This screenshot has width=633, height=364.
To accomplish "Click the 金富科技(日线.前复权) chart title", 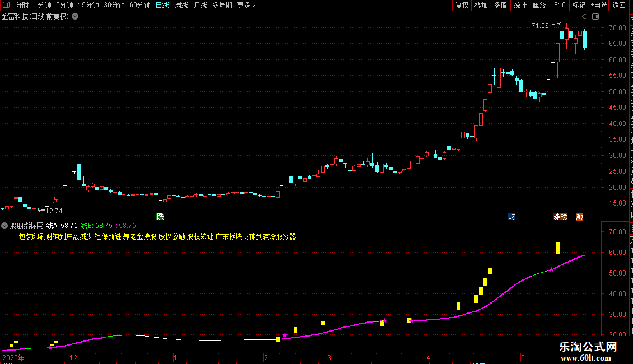I will coord(35,17).
